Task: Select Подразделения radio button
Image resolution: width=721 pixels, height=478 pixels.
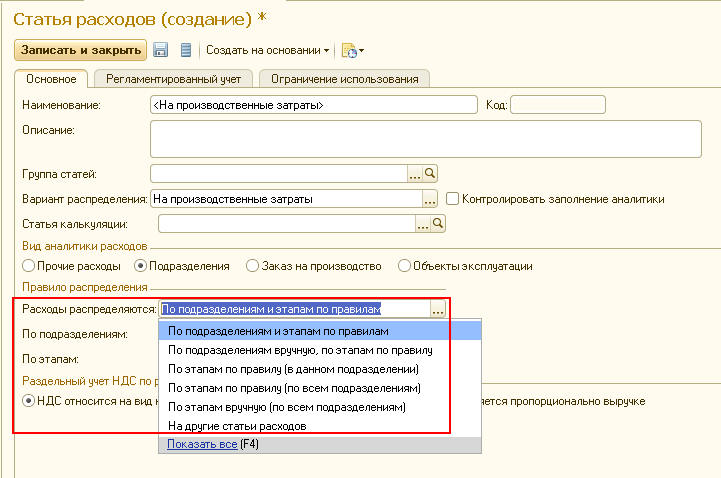Action: click(x=140, y=266)
